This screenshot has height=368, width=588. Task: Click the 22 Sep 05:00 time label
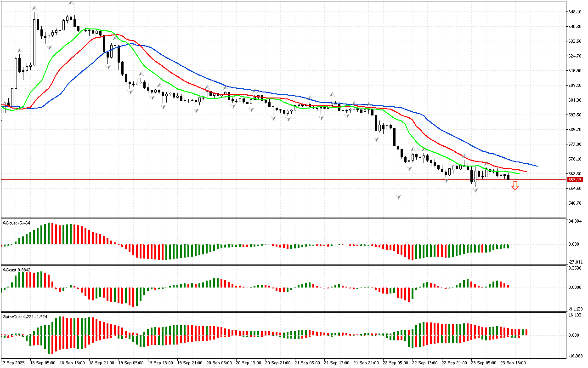coord(396,362)
